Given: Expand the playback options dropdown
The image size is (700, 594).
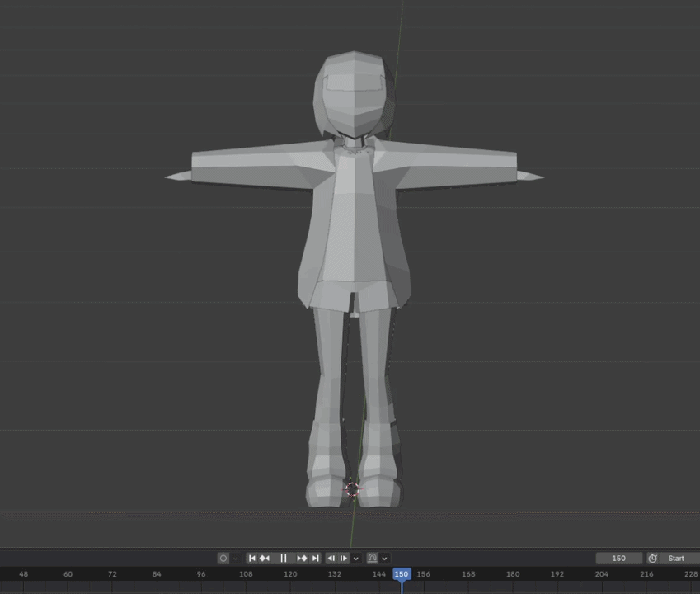Looking at the screenshot, I should (x=356, y=559).
